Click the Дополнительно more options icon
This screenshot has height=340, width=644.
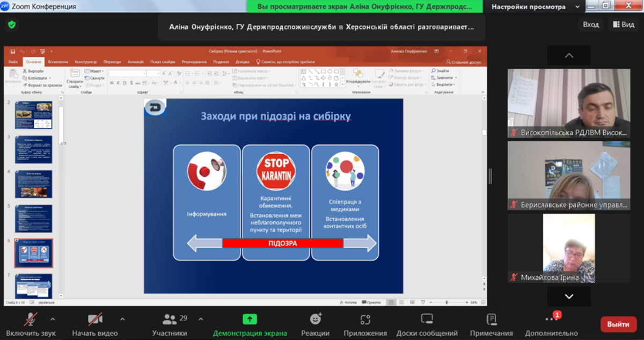(x=551, y=319)
